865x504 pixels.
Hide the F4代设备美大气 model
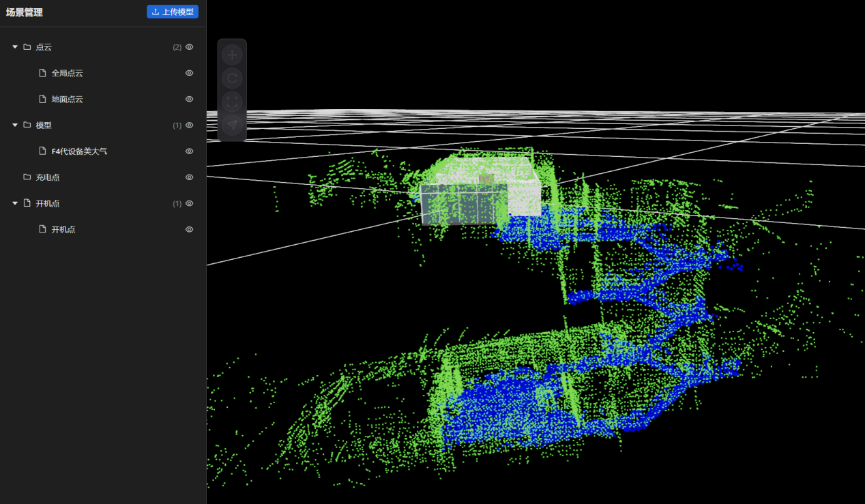(190, 151)
